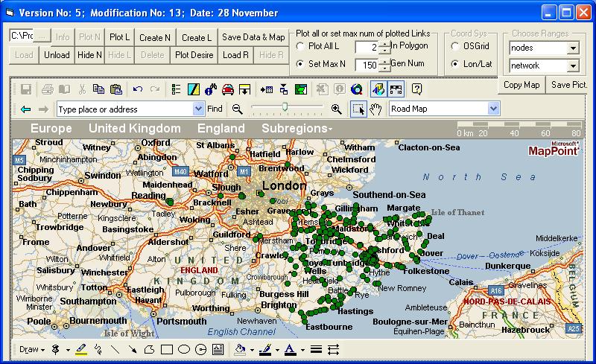The width and height of the screenshot is (596, 364).
Task: Select the Rectangle drawing tool
Action: [x=166, y=350]
